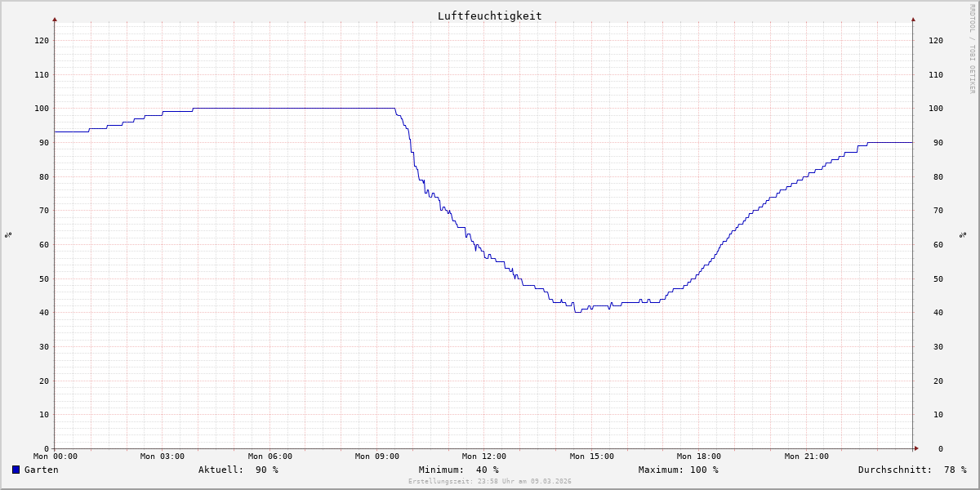980x490 pixels.
Task: Click the Minimum 40 % value
Action: [x=458, y=470]
